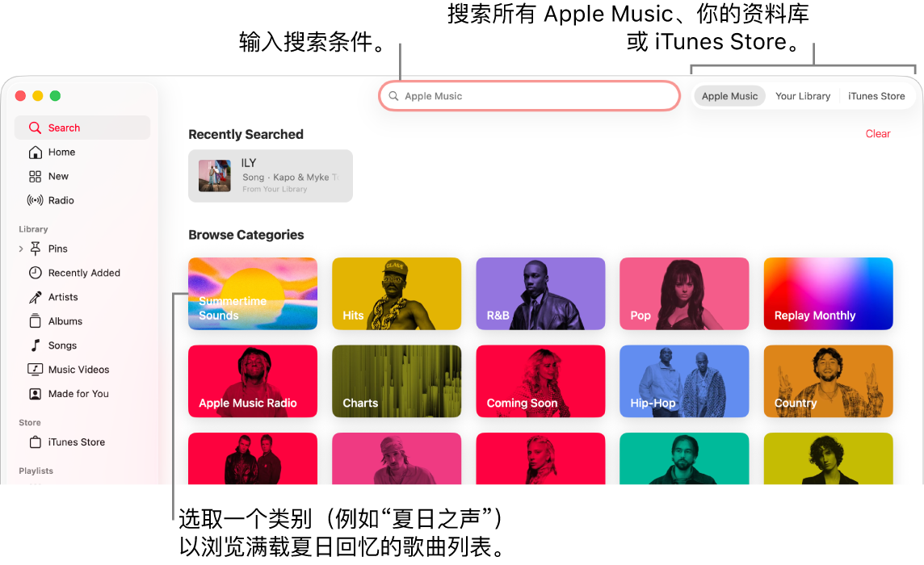Click into the Apple Music search field

[x=529, y=96]
